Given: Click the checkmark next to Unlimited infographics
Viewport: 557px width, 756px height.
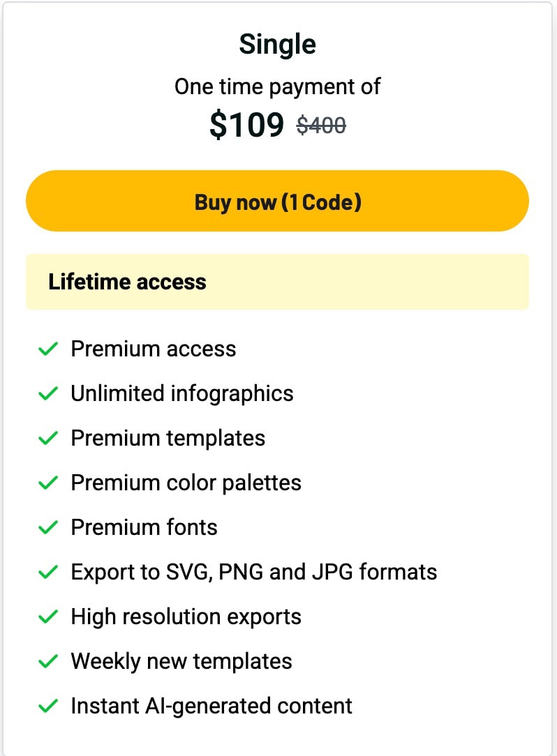Looking at the screenshot, I should tap(47, 393).
